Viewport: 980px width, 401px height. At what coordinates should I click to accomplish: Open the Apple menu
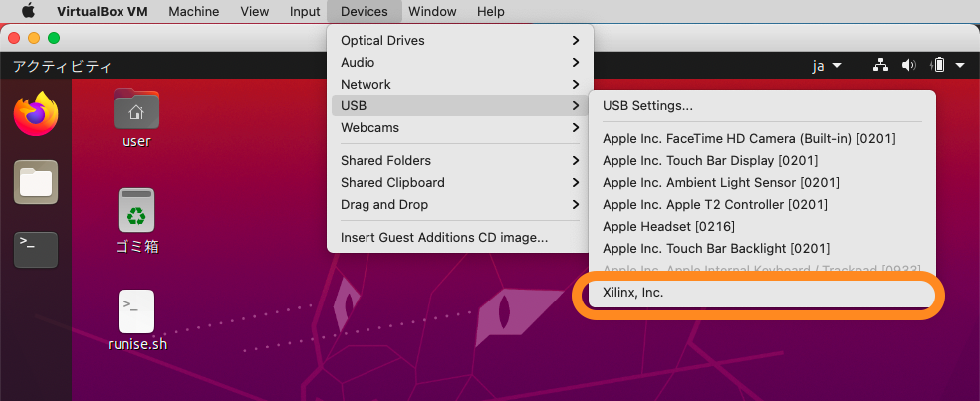[29, 11]
